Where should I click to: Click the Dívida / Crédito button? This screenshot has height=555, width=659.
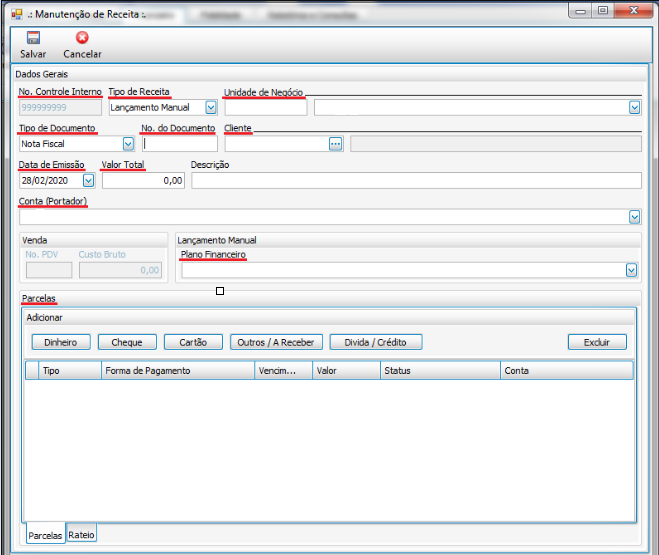click(376, 342)
